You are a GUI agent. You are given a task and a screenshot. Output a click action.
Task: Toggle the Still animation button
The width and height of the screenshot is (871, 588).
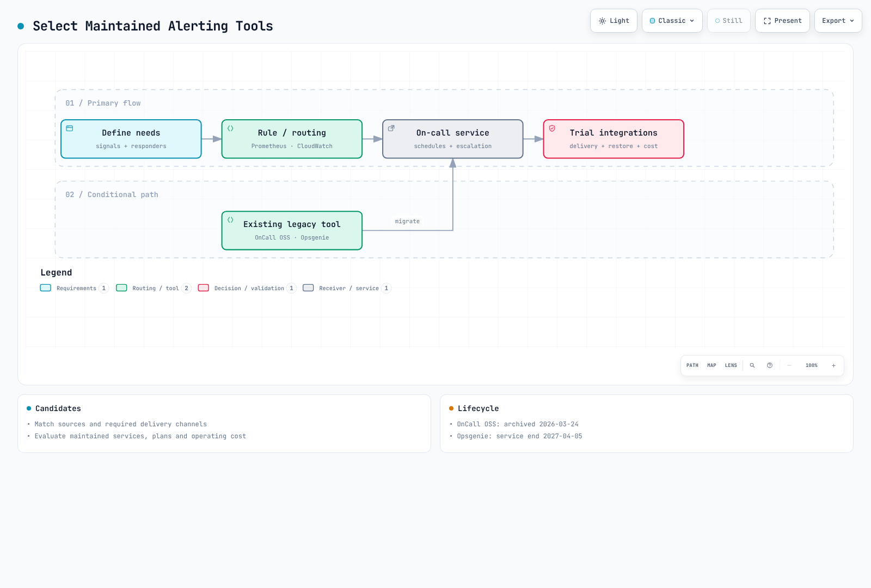pyautogui.click(x=728, y=21)
